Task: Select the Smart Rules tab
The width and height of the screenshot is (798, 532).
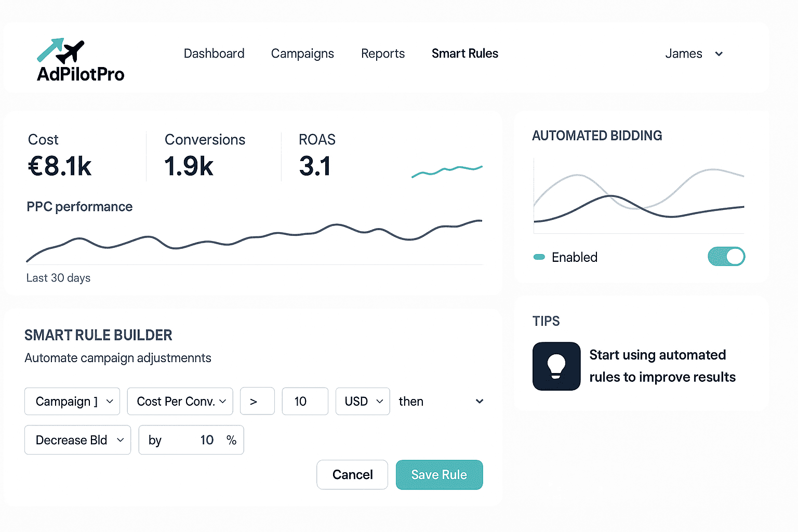Action: pyautogui.click(x=465, y=54)
